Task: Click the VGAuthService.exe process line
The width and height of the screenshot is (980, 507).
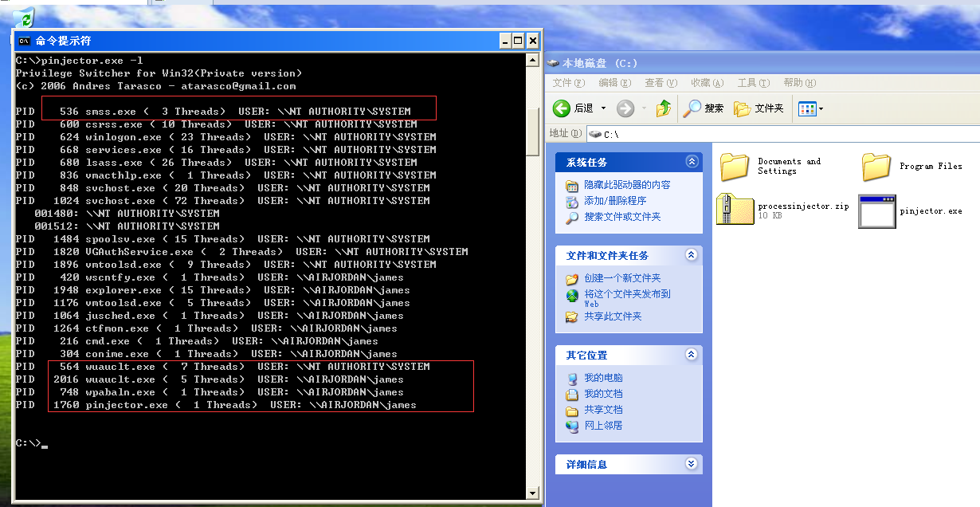Action: 242,252
